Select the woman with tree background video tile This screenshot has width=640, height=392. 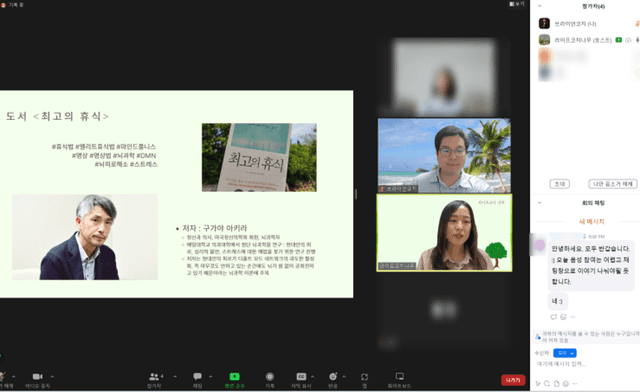click(x=444, y=233)
